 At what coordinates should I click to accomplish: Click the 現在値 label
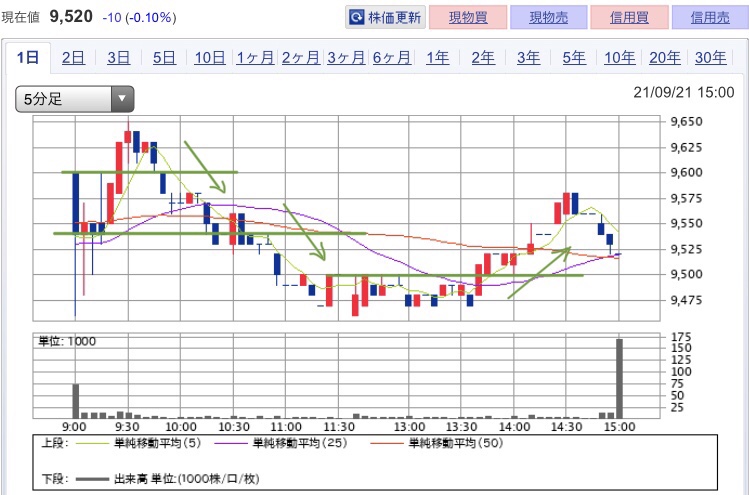[21, 18]
